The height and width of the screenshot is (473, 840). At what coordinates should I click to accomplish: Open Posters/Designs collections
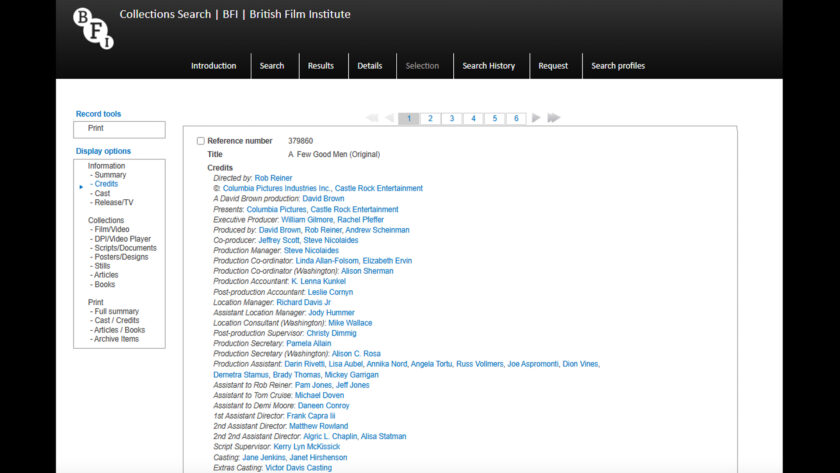121,257
